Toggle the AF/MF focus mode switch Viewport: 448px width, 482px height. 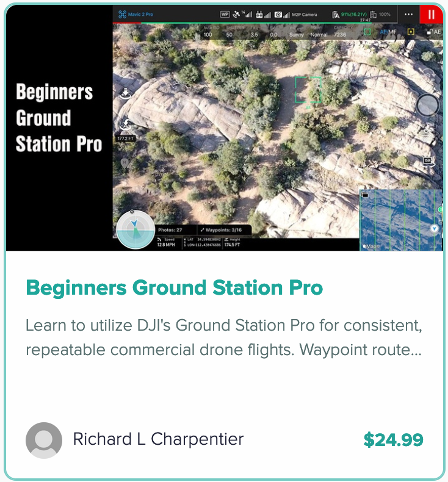(388, 32)
